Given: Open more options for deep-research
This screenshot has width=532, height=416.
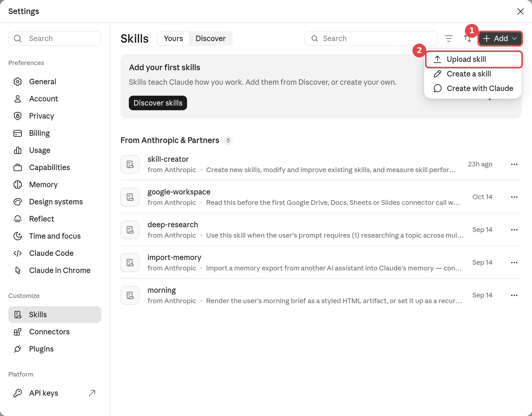Looking at the screenshot, I should coord(514,230).
